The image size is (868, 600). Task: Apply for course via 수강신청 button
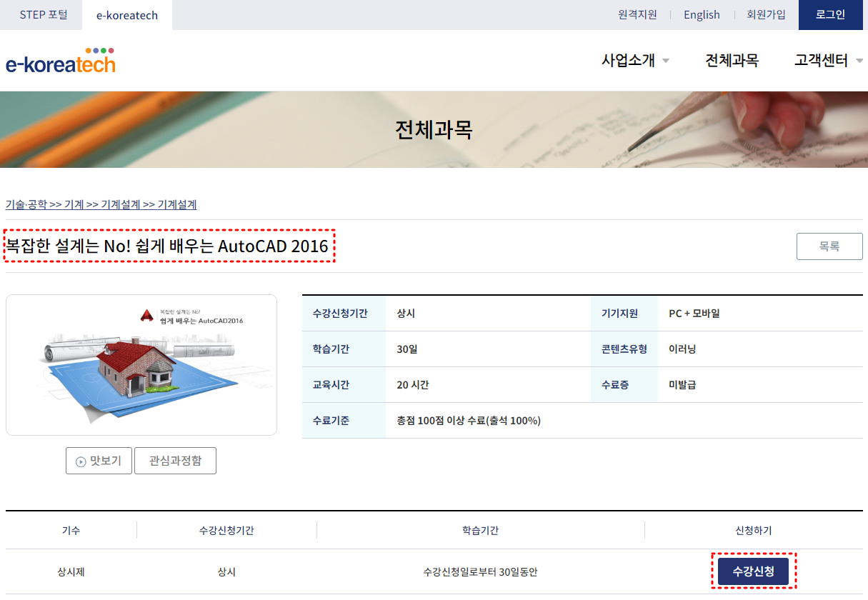coord(753,571)
